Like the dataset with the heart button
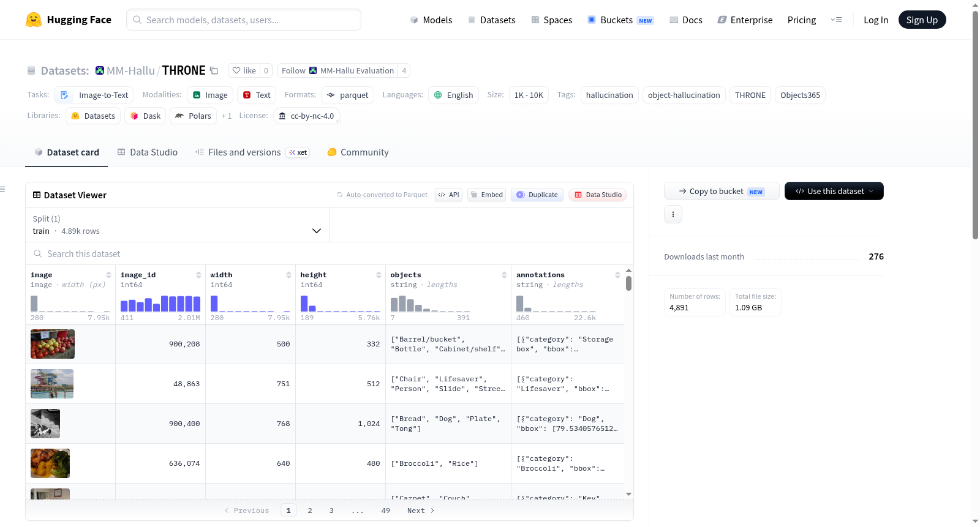 point(244,70)
